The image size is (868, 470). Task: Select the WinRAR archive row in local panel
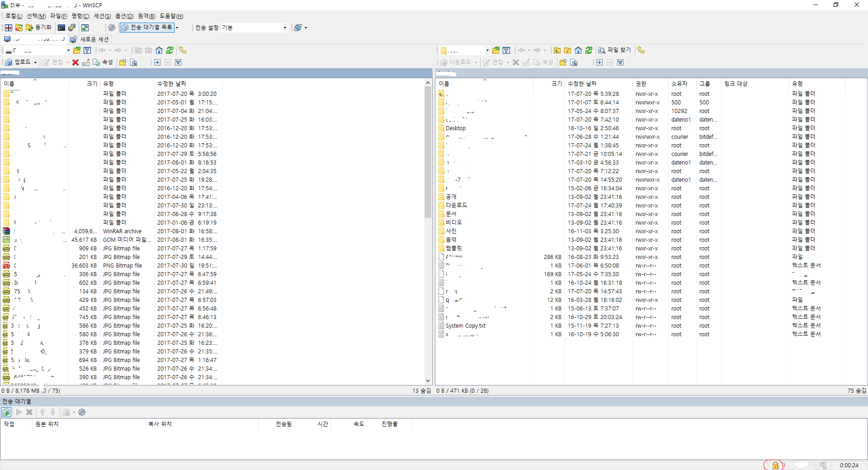coord(111,231)
